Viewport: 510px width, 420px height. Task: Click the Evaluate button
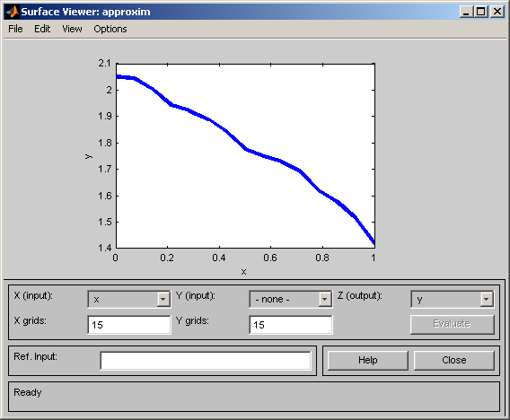453,324
